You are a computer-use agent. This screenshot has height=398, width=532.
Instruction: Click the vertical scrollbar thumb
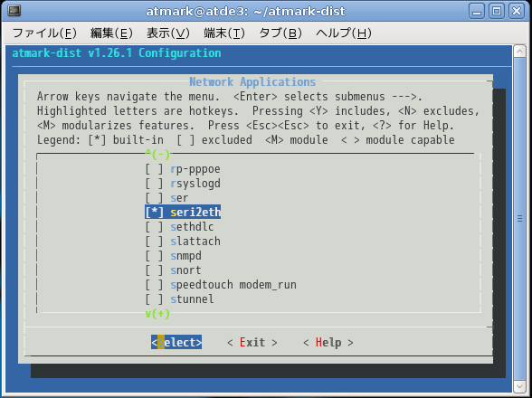pyautogui.click(x=519, y=219)
